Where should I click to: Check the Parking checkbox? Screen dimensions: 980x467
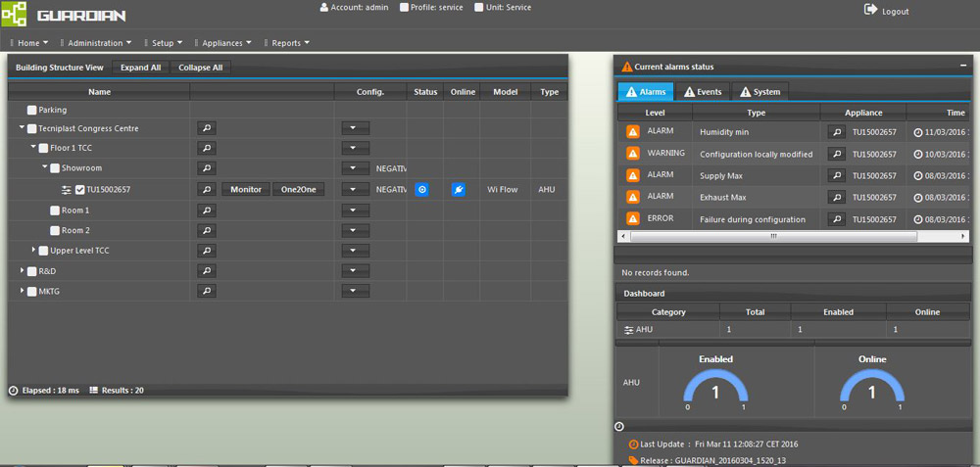pyautogui.click(x=32, y=111)
